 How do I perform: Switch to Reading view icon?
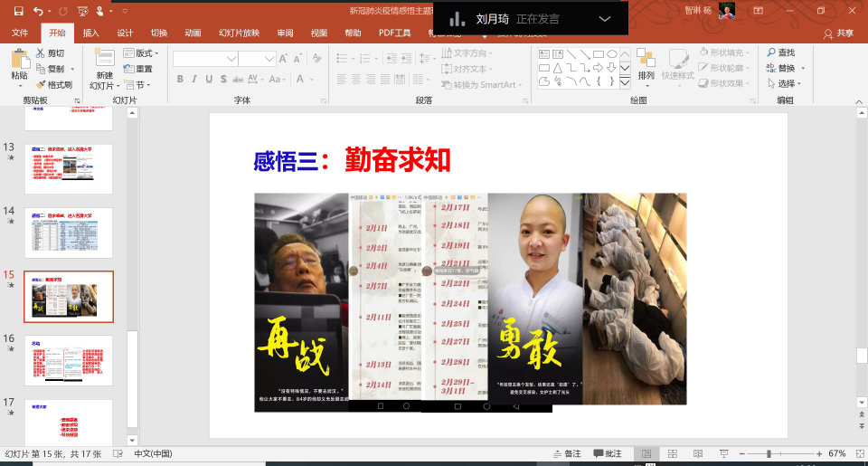698,454
